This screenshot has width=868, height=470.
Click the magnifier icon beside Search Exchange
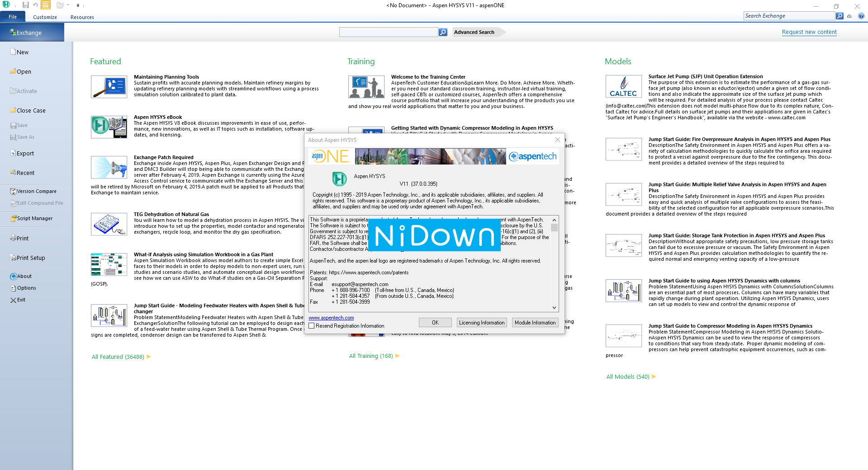[x=840, y=16]
